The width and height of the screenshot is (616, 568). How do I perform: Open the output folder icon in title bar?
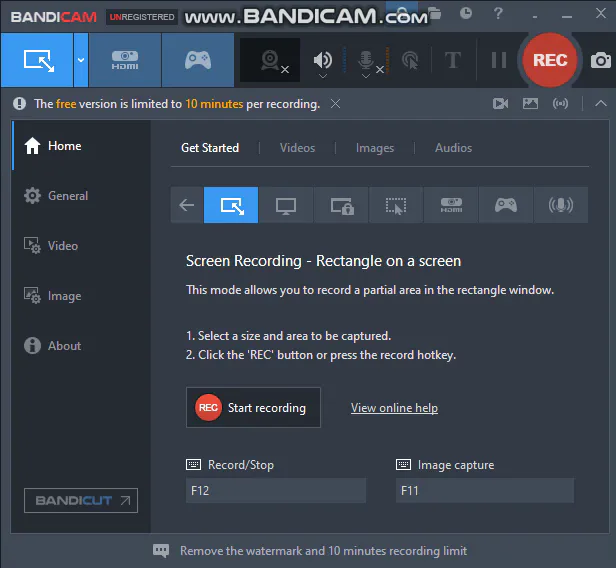435,14
